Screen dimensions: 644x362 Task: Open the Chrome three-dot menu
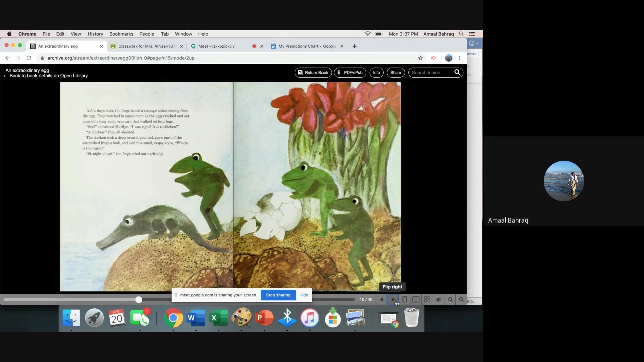pos(459,58)
